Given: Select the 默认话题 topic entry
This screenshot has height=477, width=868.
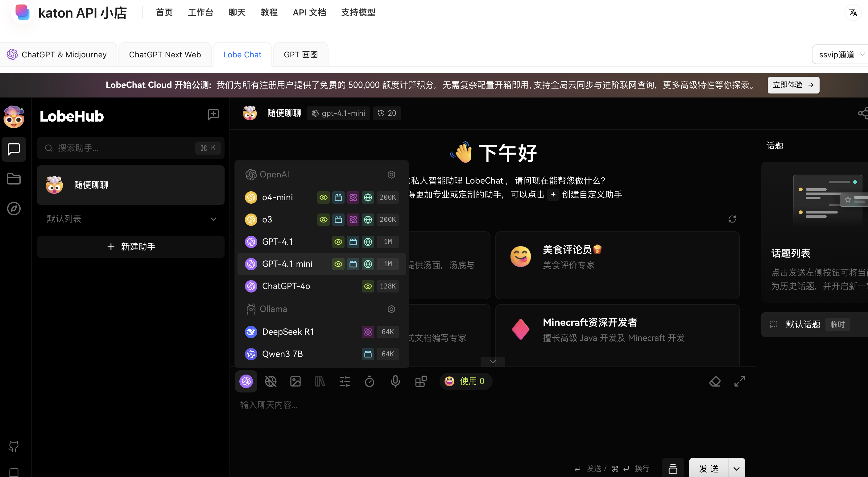Looking at the screenshot, I should click(x=815, y=324).
